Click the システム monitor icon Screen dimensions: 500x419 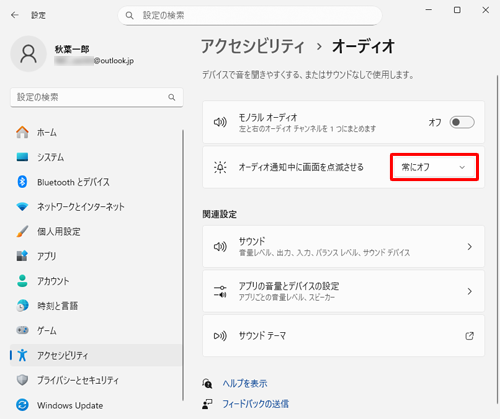pyautogui.click(x=22, y=157)
